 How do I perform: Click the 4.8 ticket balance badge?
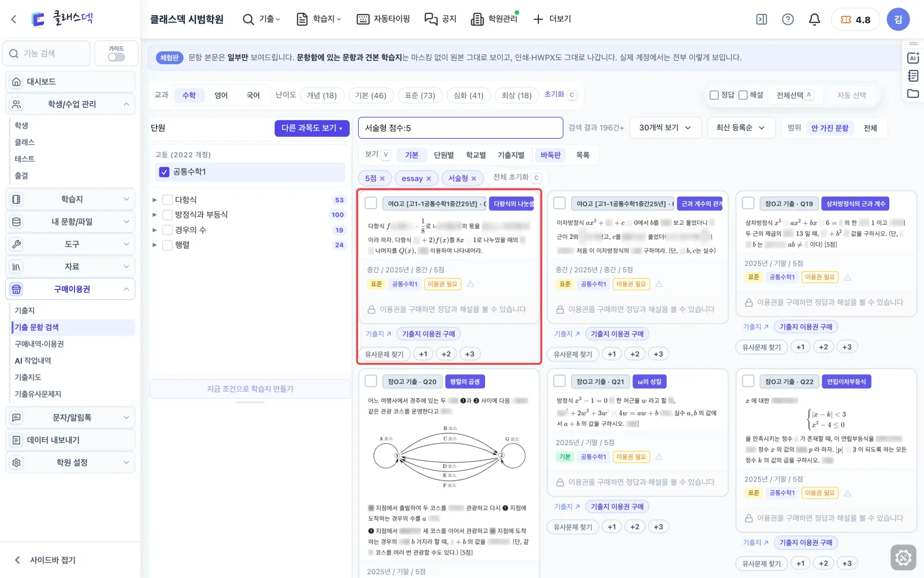coord(855,19)
